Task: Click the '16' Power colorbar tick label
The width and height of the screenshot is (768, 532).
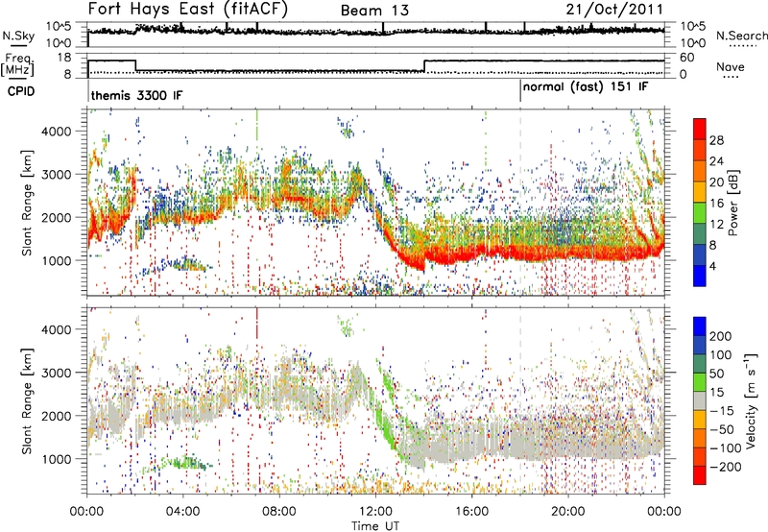Action: click(716, 204)
